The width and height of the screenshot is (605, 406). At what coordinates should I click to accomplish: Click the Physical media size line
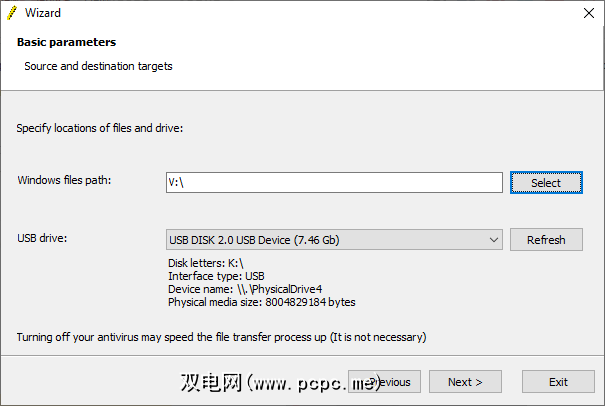click(x=261, y=302)
